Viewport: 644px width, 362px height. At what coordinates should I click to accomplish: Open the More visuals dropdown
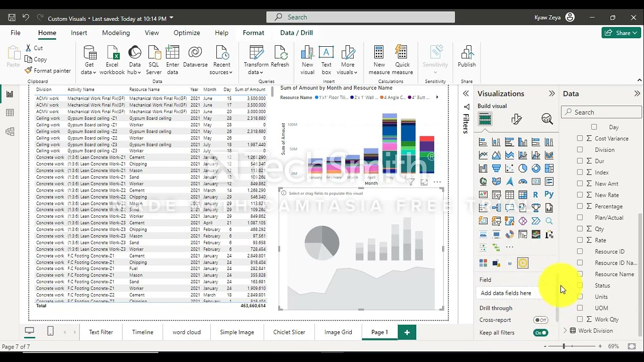[348, 60]
